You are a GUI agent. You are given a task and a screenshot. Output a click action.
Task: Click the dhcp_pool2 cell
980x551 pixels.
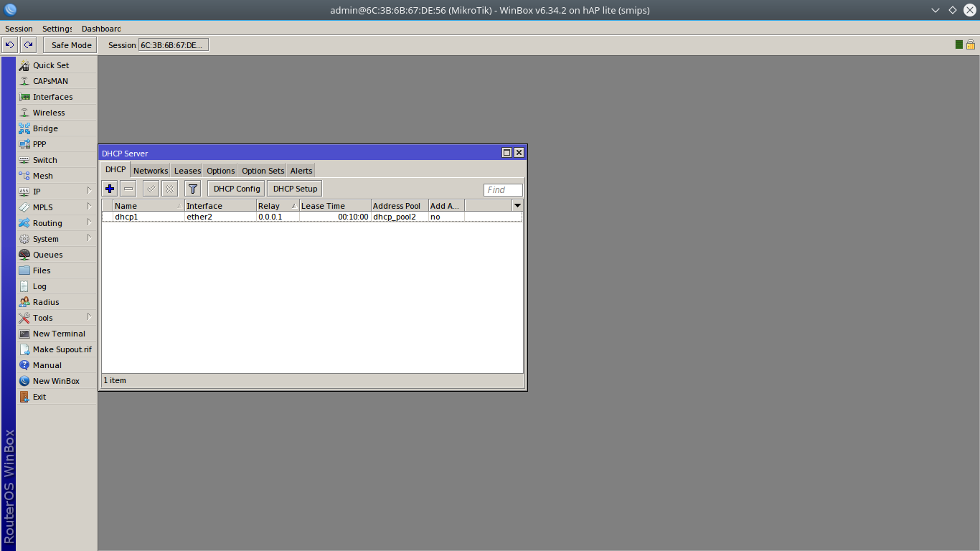pyautogui.click(x=400, y=217)
